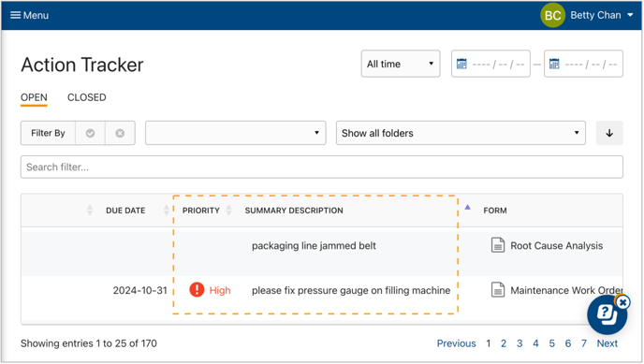Screen dimensions: 644x364
Task: Sort by the PRIORITY column
Action: [201, 211]
